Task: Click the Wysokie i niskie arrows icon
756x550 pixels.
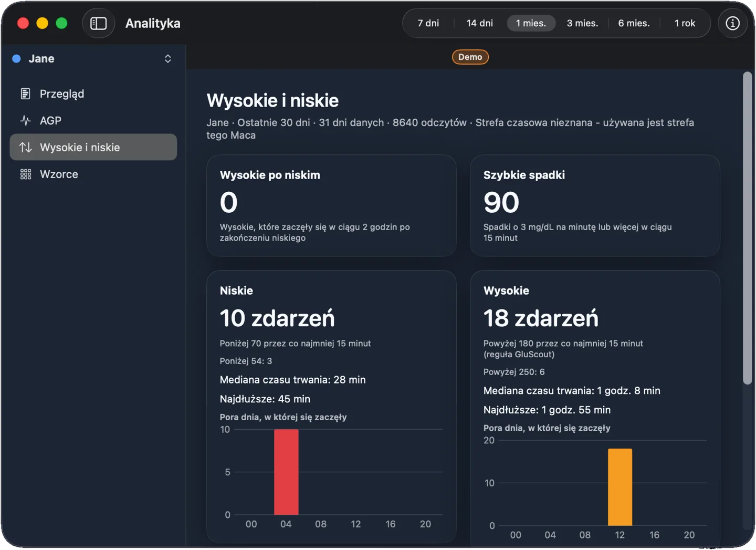Action: tap(25, 147)
